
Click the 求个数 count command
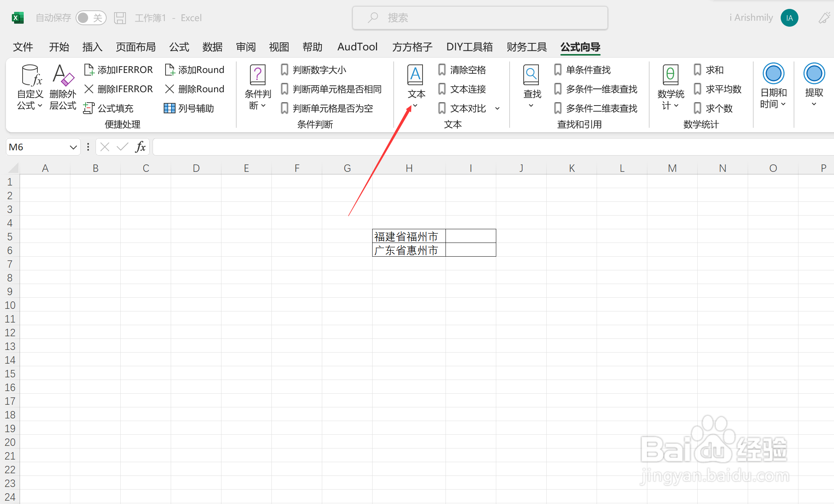pos(713,108)
